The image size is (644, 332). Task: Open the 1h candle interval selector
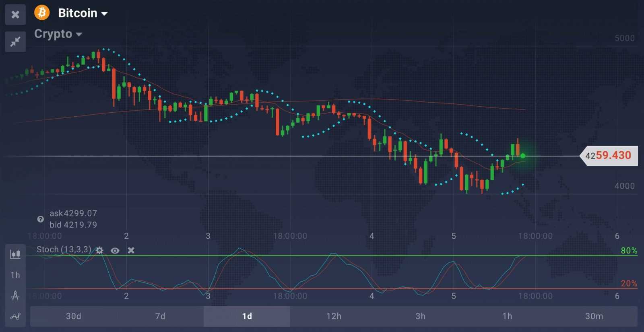pos(15,275)
